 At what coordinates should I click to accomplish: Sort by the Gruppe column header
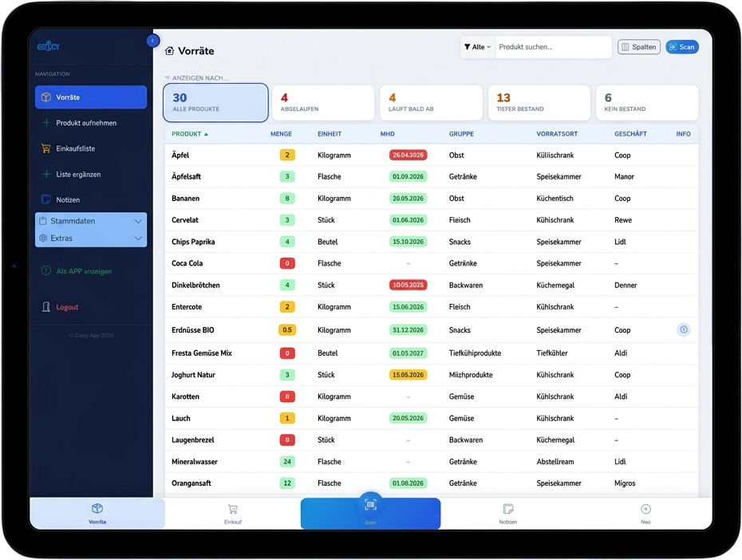tap(461, 134)
